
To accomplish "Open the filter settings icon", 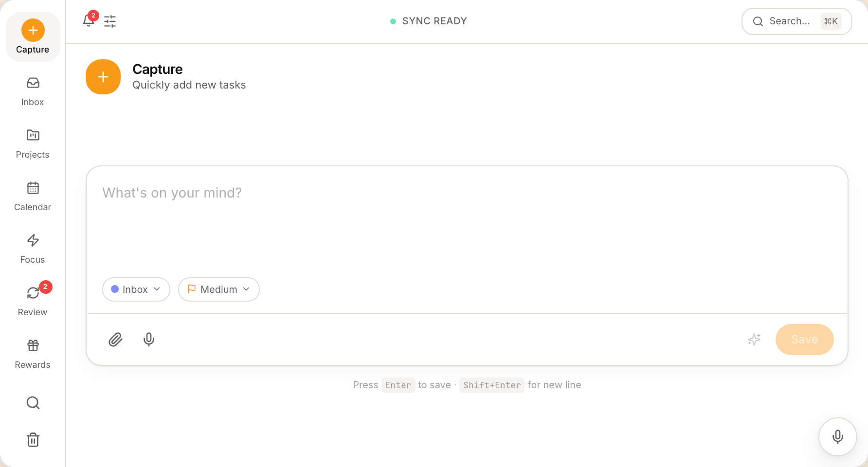I will tap(110, 21).
